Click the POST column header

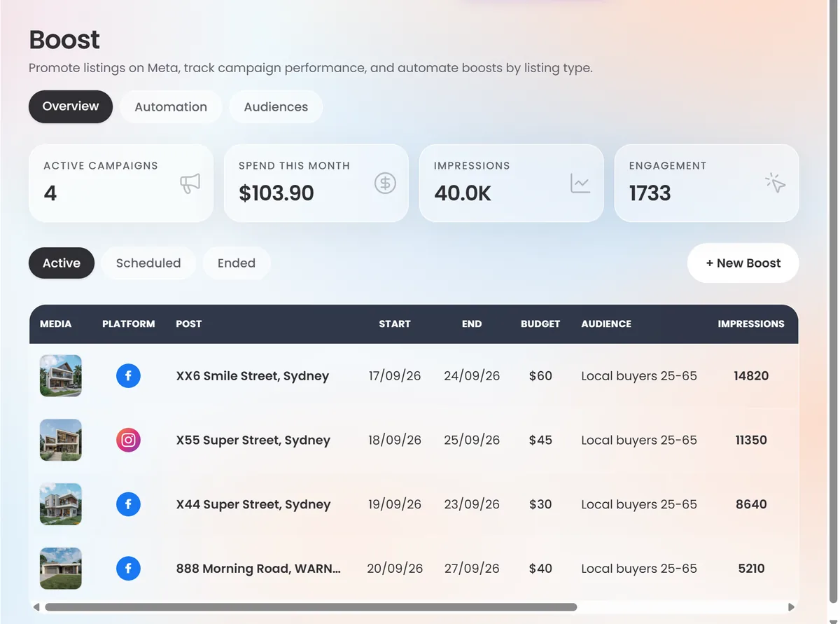click(189, 324)
